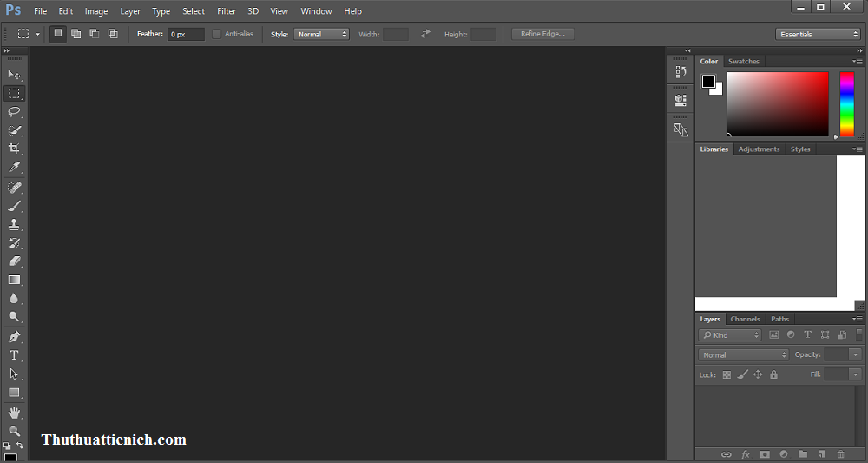This screenshot has width=868, height=463.
Task: Click the Hand tool
Action: click(15, 413)
